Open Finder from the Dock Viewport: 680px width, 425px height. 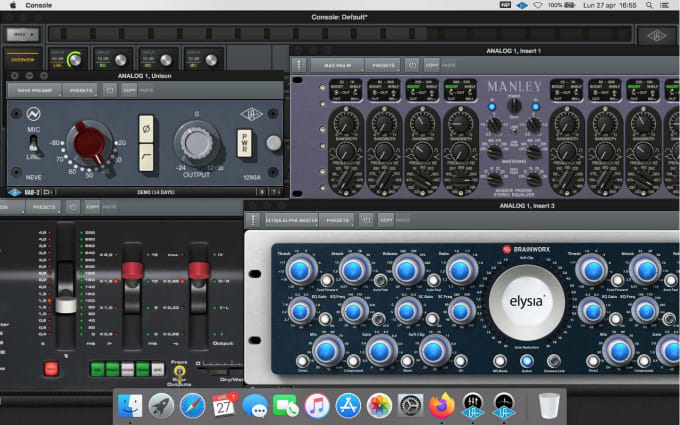coord(130,405)
